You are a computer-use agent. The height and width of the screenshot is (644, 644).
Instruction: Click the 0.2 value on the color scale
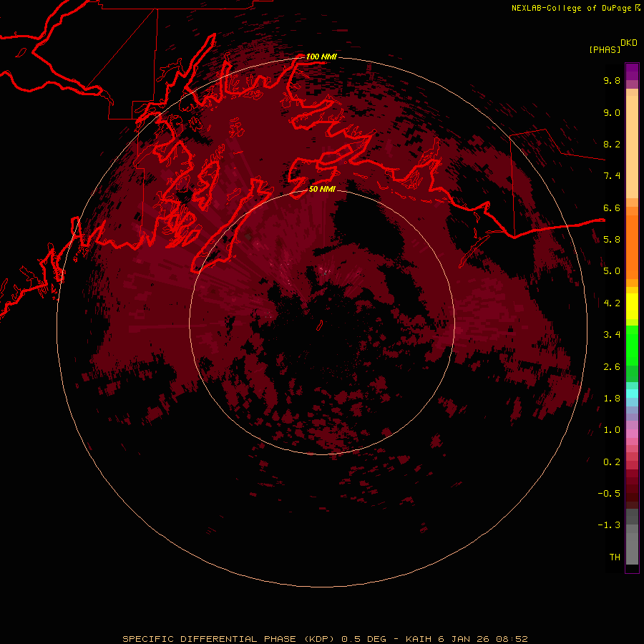coord(612,462)
